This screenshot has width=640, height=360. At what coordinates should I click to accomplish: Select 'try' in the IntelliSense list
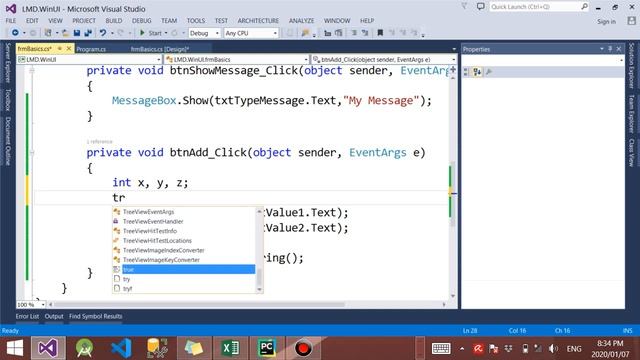[x=184, y=279]
